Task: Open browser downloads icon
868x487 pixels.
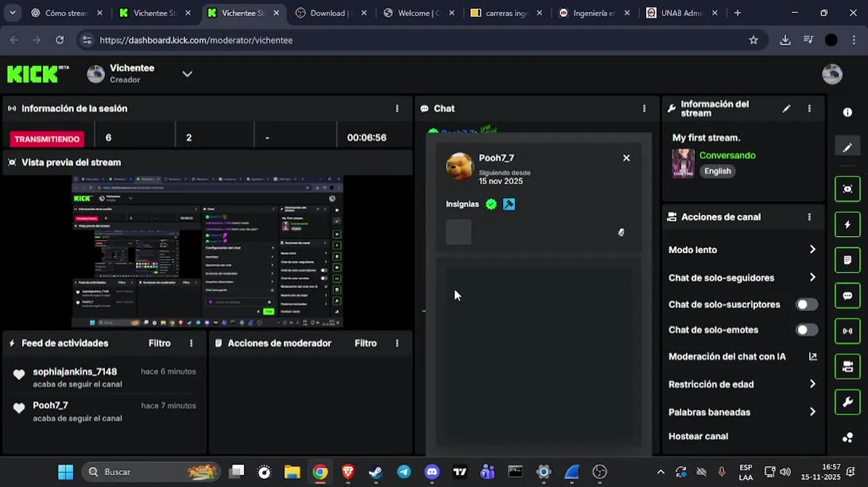Action: (785, 40)
